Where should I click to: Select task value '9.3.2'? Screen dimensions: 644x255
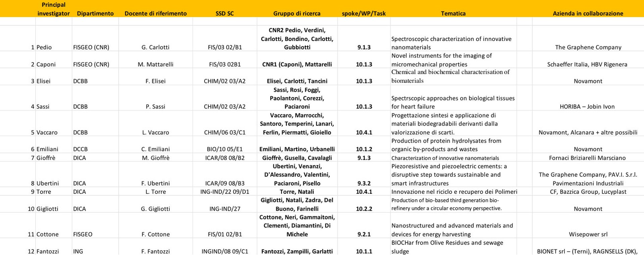pyautogui.click(x=364, y=183)
